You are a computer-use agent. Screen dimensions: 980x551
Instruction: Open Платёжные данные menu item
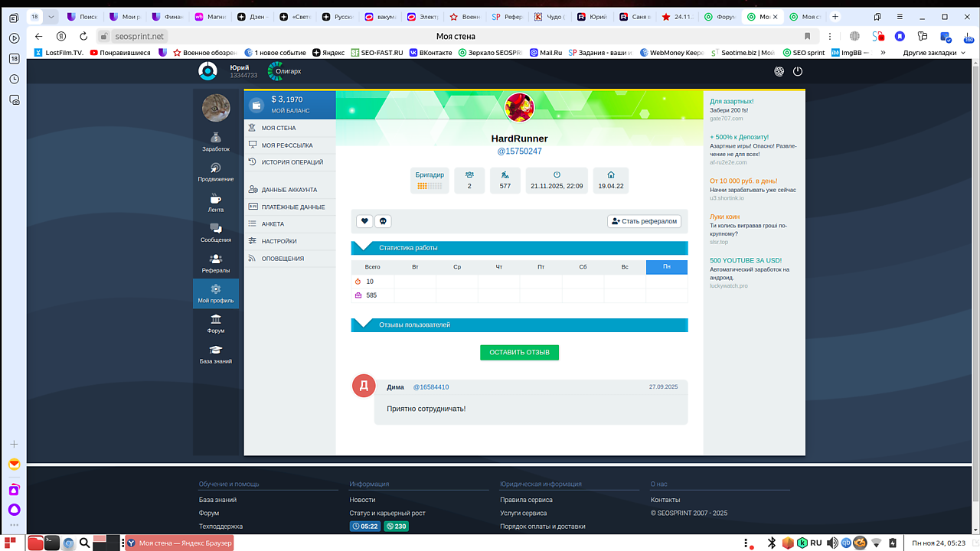tap(292, 207)
